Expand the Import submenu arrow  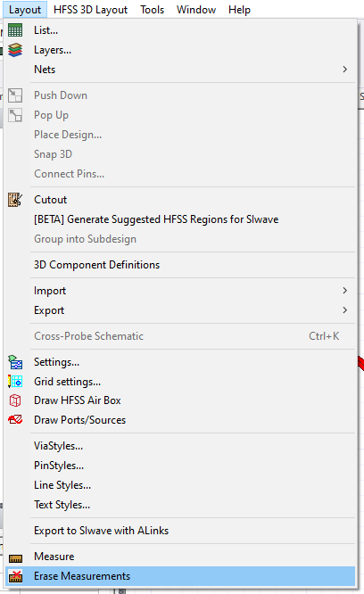pos(344,291)
